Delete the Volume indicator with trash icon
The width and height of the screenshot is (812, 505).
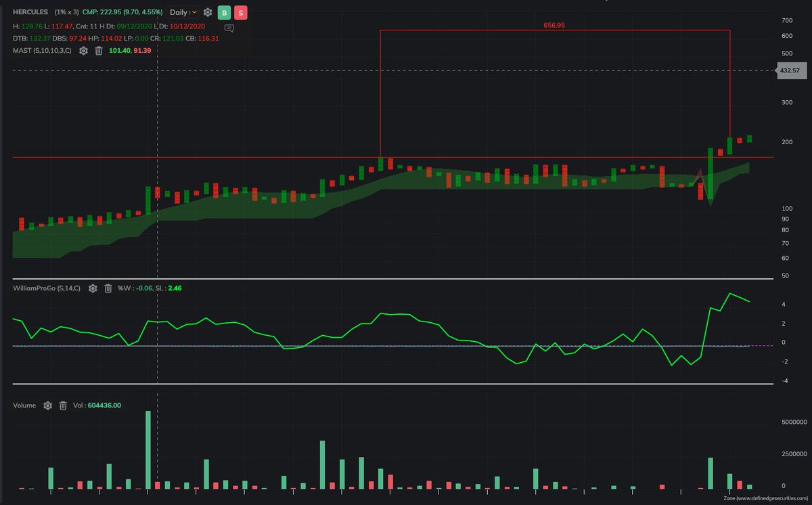[x=63, y=405]
